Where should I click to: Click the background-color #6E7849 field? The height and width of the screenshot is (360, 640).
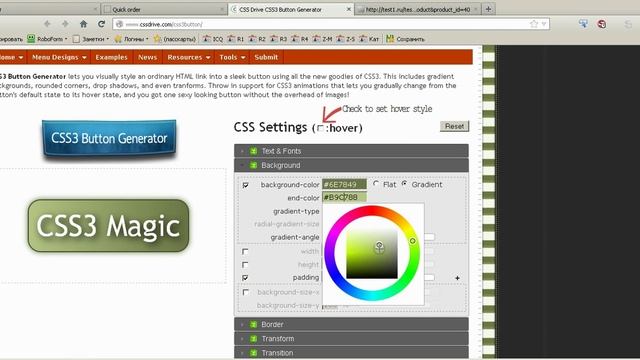(344, 184)
